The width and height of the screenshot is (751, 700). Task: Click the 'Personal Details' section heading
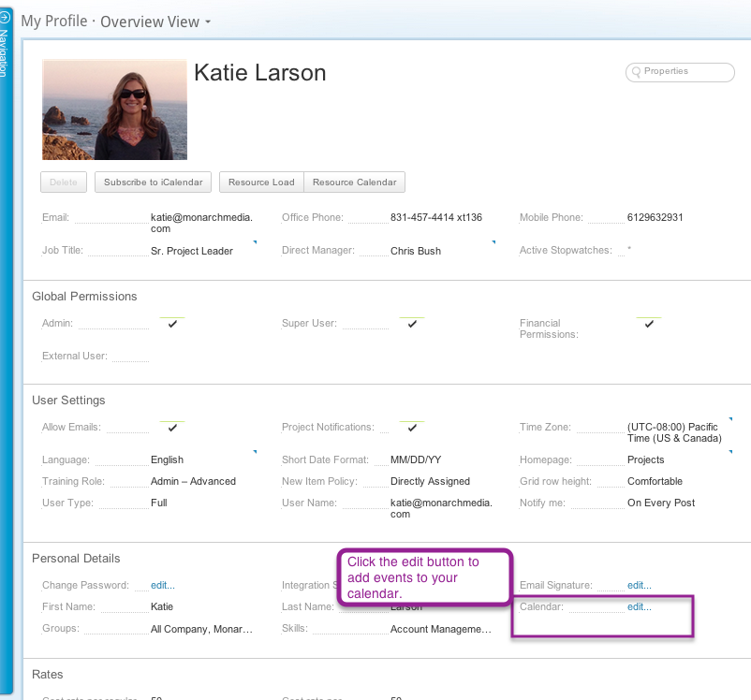point(76,559)
